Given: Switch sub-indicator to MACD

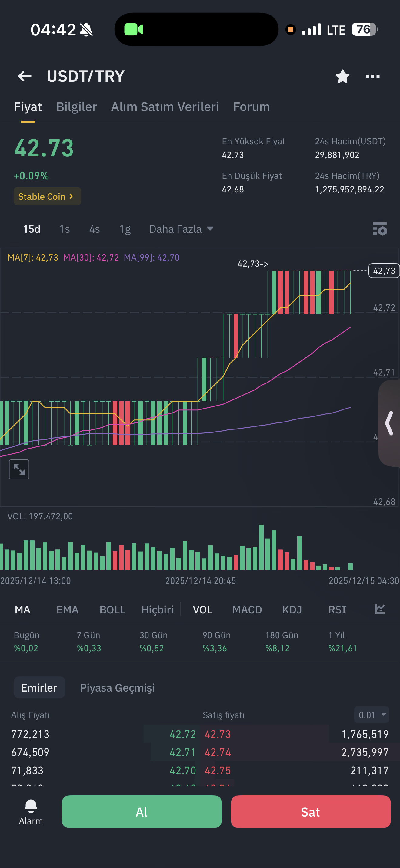Looking at the screenshot, I should tap(247, 610).
